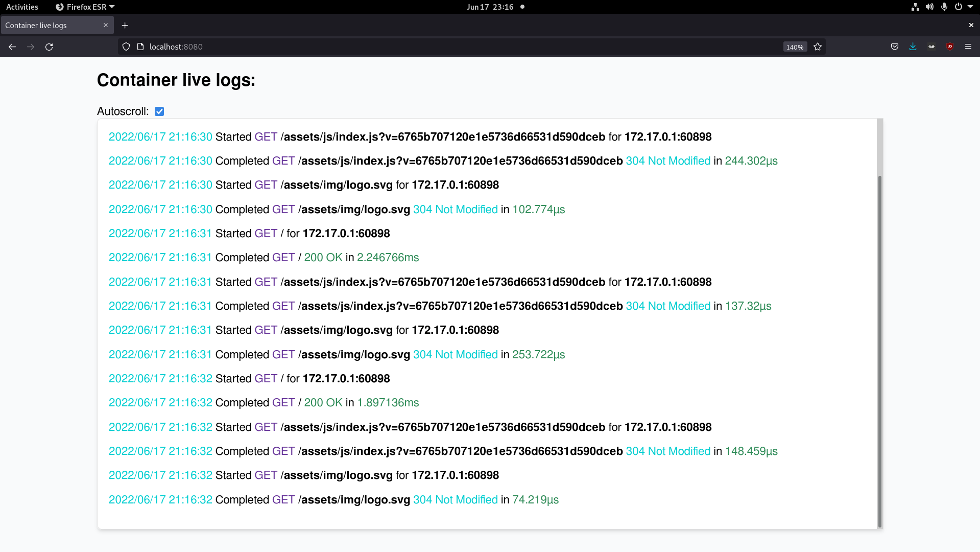Open a new browser tab
Screen dimensions: 980x552
click(x=125, y=25)
